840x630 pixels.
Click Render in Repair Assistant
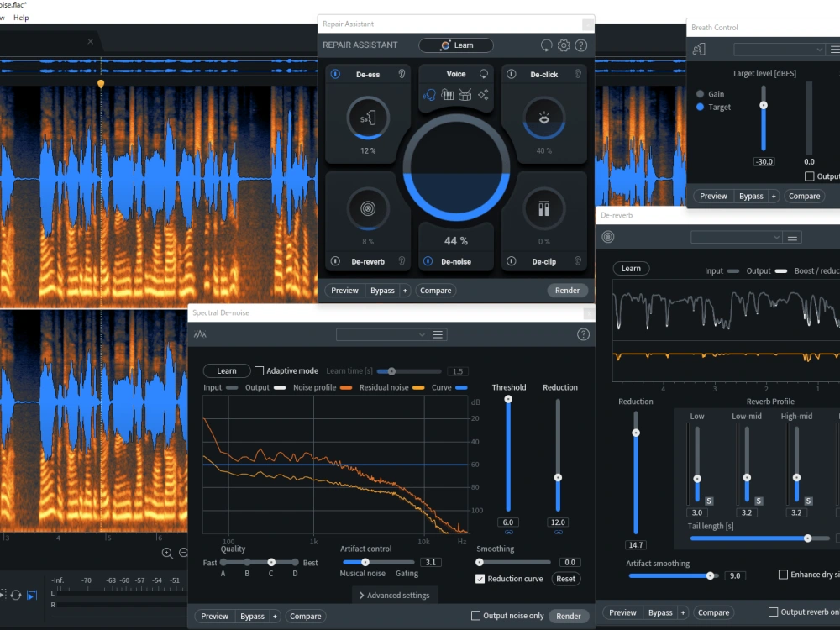pos(567,291)
